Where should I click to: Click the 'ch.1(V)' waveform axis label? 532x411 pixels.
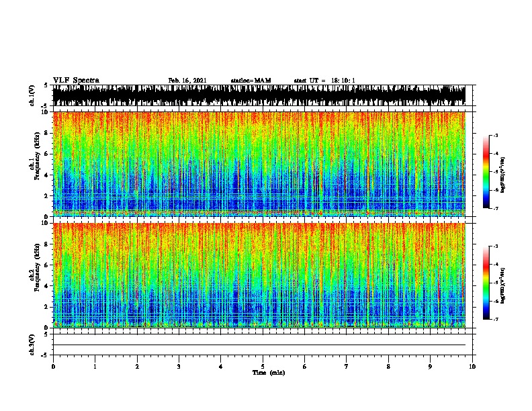tap(32, 95)
